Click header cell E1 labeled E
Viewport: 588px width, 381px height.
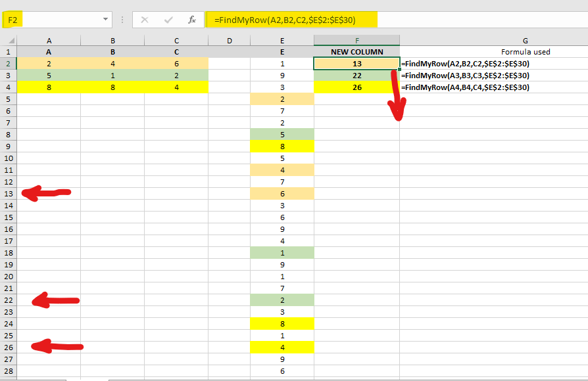[x=282, y=52]
